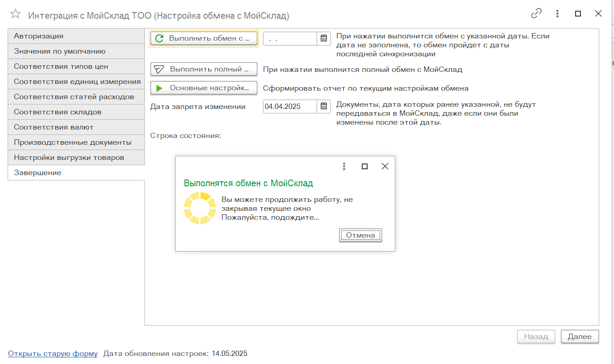614x364 pixels.
Task: Add form to favorites with star icon
Action: pyautogui.click(x=15, y=14)
